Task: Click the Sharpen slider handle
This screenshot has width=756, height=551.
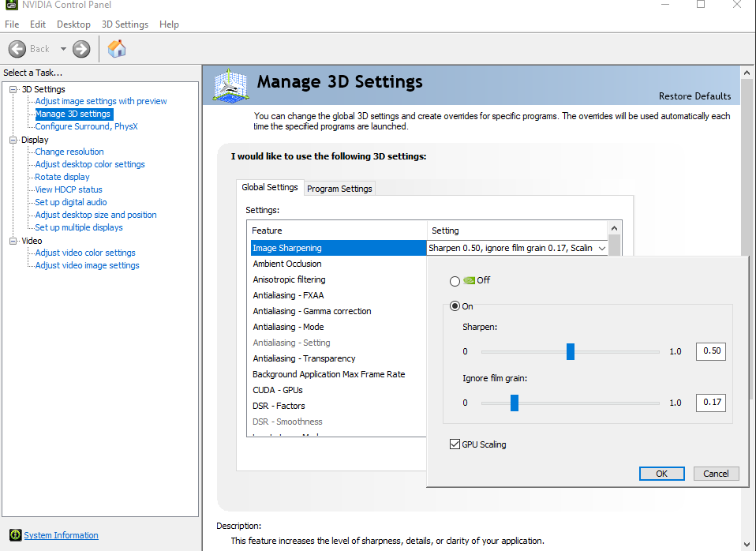Action: pyautogui.click(x=571, y=352)
